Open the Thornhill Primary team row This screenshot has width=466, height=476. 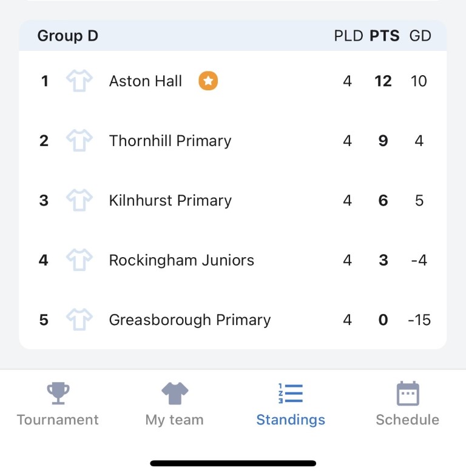click(232, 141)
